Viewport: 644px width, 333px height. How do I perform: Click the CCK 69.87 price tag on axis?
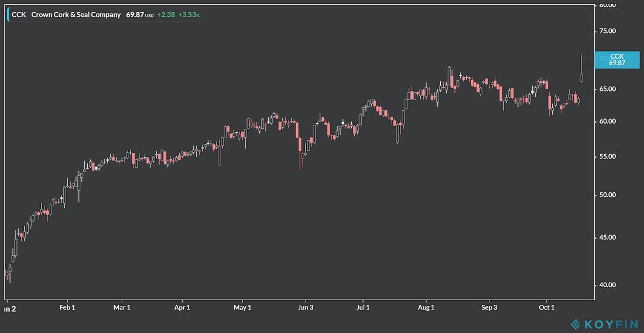[617, 60]
